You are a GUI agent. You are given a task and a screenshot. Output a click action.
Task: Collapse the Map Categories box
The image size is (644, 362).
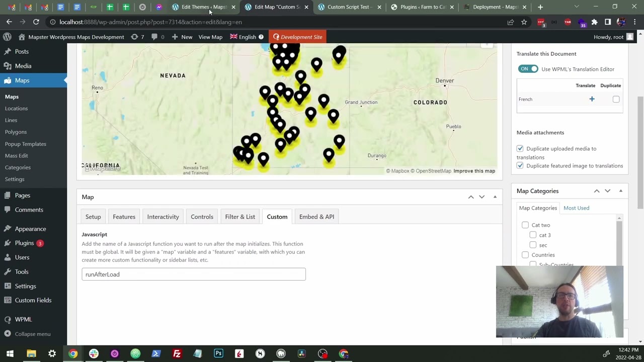621,191
